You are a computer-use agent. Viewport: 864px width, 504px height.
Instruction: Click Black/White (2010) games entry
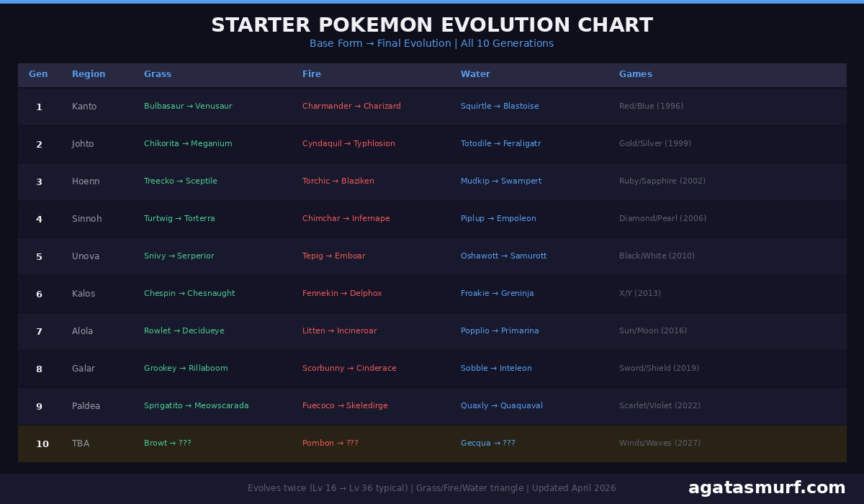tap(657, 256)
